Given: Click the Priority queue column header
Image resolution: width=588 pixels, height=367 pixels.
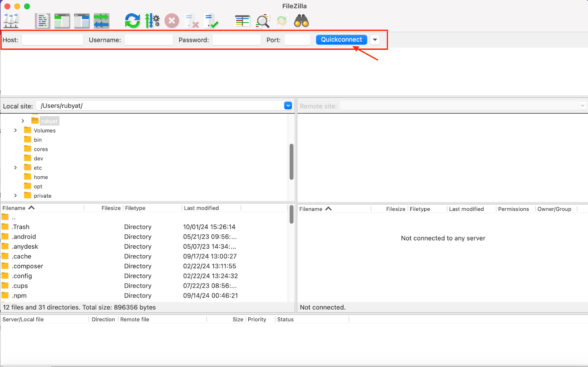Looking at the screenshot, I should pos(261,320).
